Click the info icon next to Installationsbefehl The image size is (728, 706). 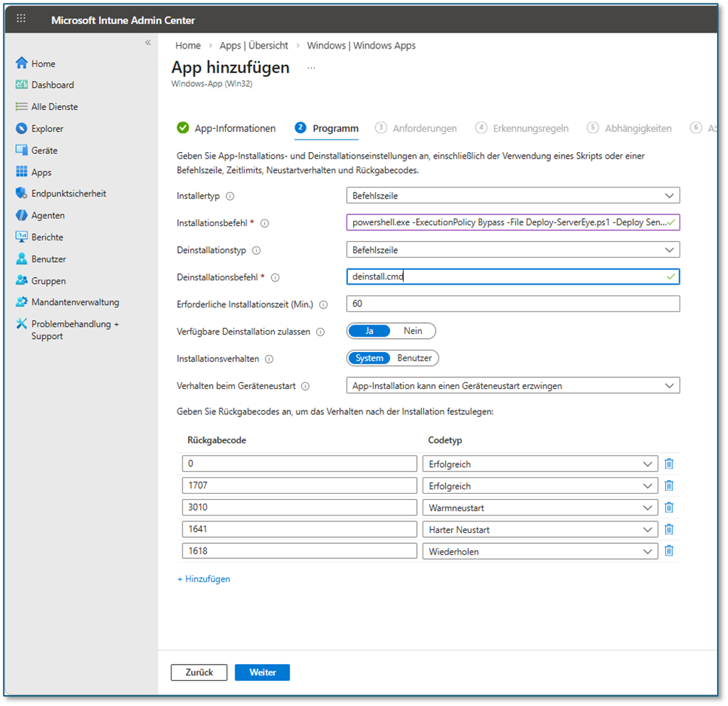pos(265,224)
